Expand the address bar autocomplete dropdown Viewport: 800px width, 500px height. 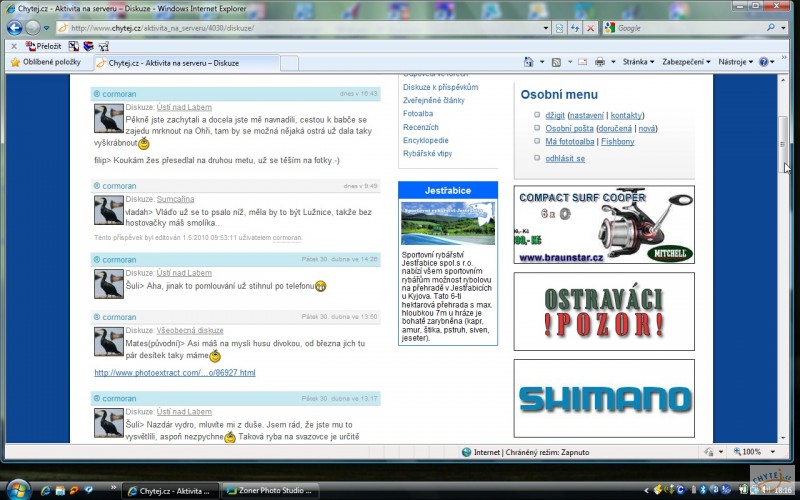point(546,28)
